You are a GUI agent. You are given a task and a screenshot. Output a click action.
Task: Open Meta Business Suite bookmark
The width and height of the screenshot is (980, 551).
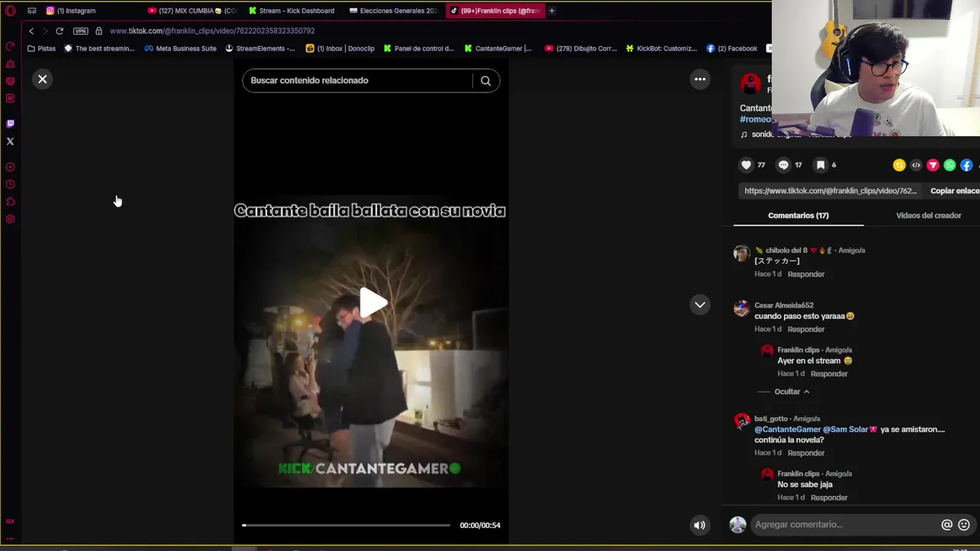(181, 48)
